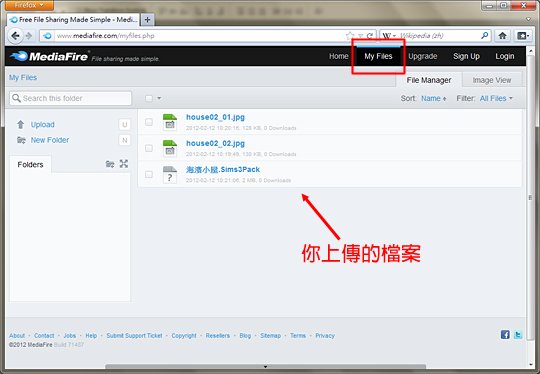Open the bookmarks toolbar icon
Viewport: 540px width, 374px height.
tap(522, 35)
